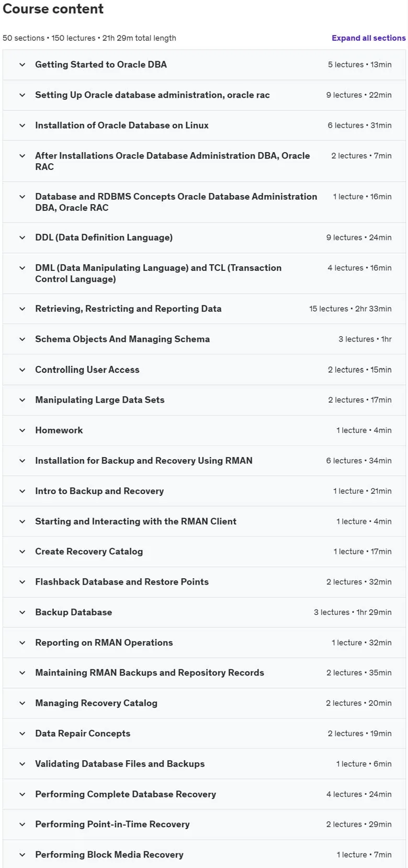The image size is (408, 868).
Task: Expand the Installation of Oracle Database on Linux chevron
Action: click(x=22, y=125)
